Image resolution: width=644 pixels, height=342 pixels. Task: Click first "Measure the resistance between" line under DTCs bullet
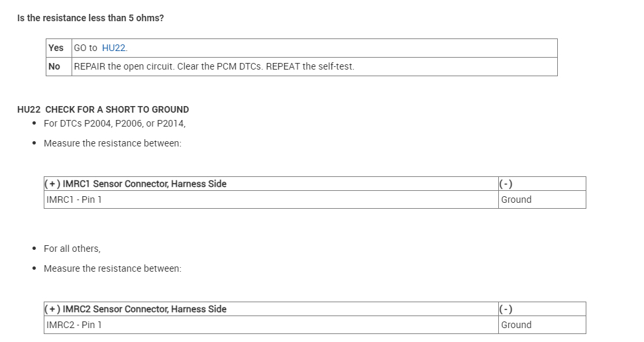pyautogui.click(x=113, y=143)
